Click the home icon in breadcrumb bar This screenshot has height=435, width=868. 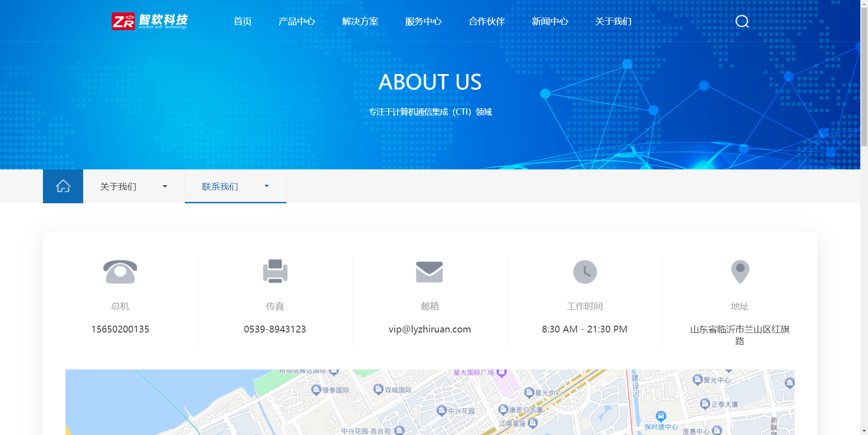[63, 186]
